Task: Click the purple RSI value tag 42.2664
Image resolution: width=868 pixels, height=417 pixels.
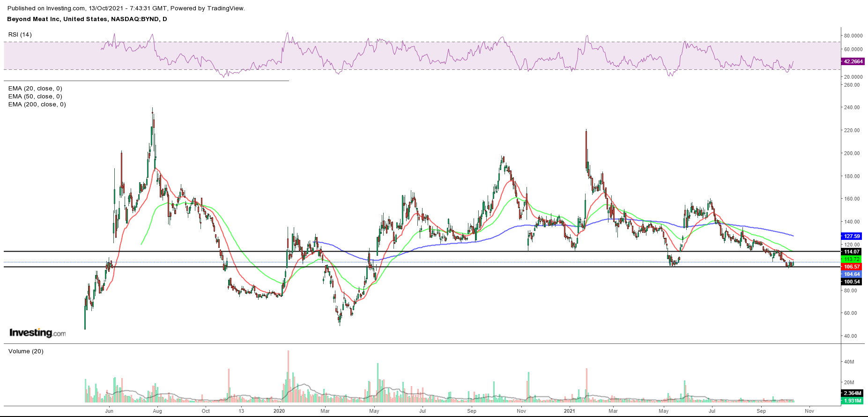Action: click(x=853, y=61)
